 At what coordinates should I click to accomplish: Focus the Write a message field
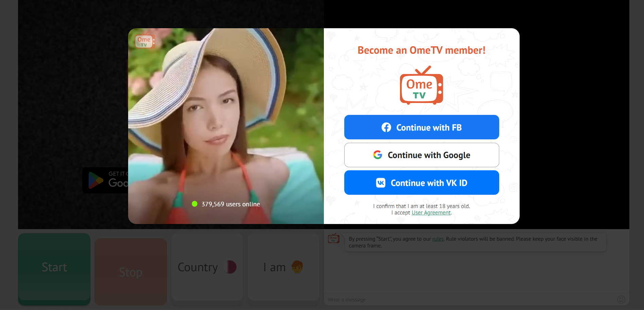[x=470, y=299]
